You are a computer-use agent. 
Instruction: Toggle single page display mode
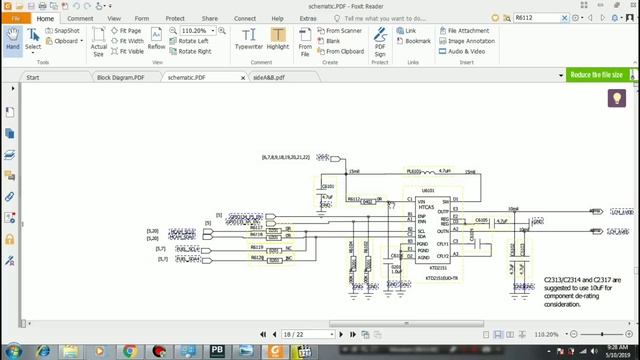pos(486,334)
